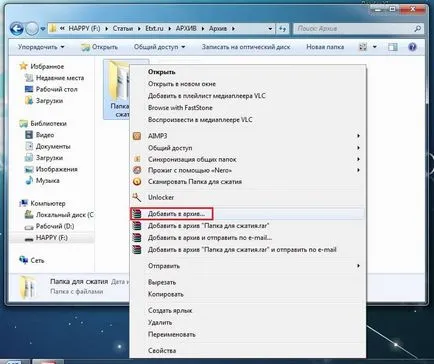Click folder thumbnail in the details pane
The image size is (434, 364).
point(28,287)
